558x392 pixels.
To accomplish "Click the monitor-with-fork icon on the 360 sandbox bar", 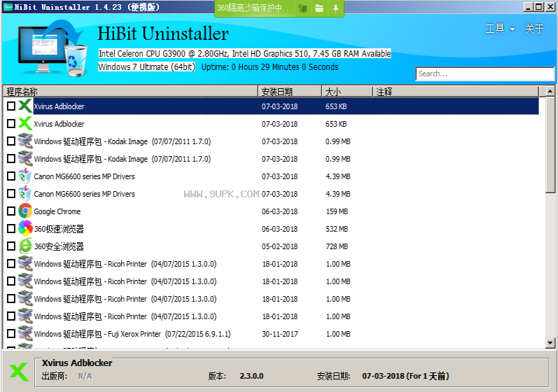I will point(303,8).
